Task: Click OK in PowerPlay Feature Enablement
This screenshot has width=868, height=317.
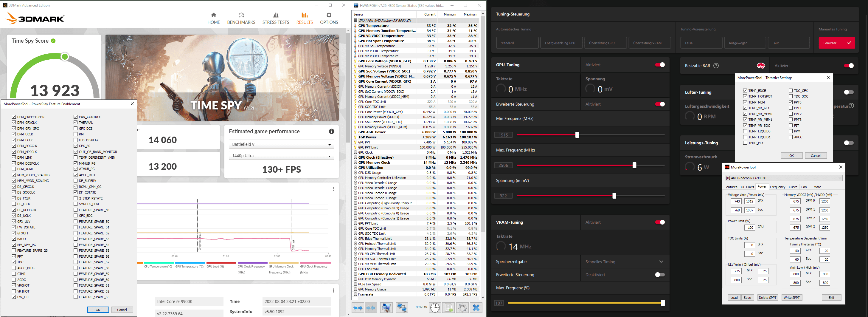Action: [98, 310]
